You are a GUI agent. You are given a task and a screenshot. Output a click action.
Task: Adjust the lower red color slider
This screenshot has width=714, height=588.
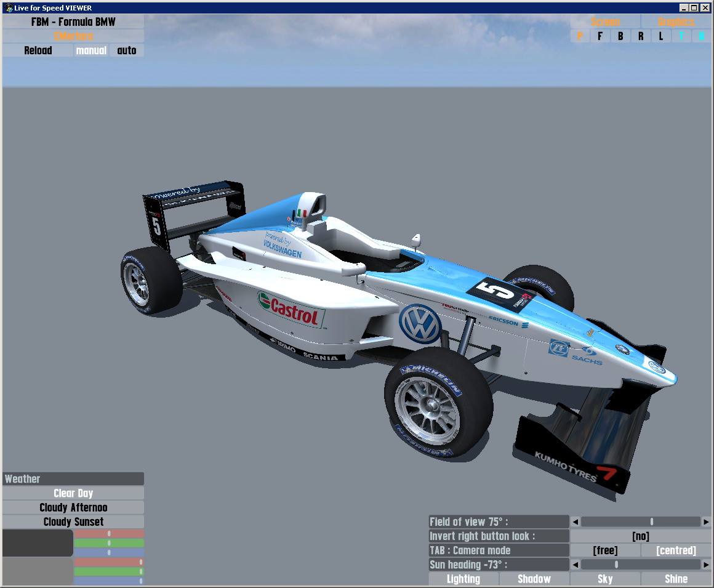tap(109, 562)
